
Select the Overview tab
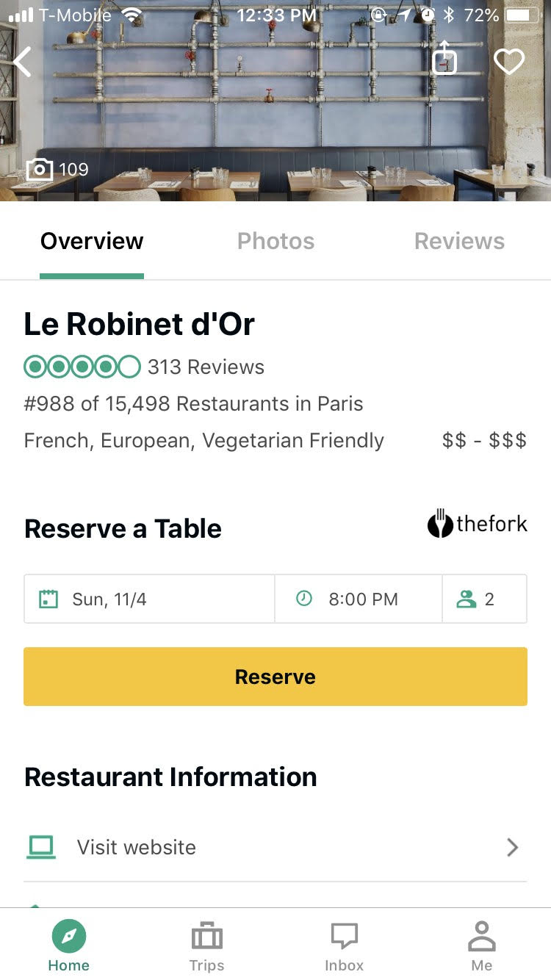tap(92, 242)
